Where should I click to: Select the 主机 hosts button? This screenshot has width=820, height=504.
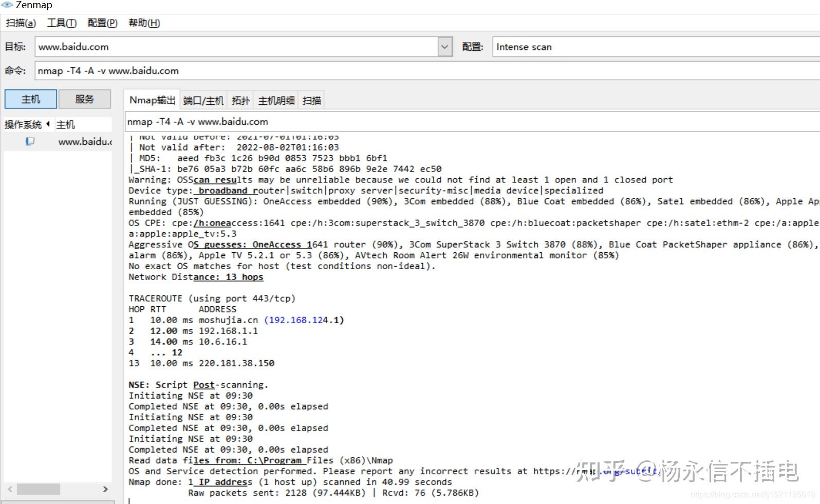point(31,99)
